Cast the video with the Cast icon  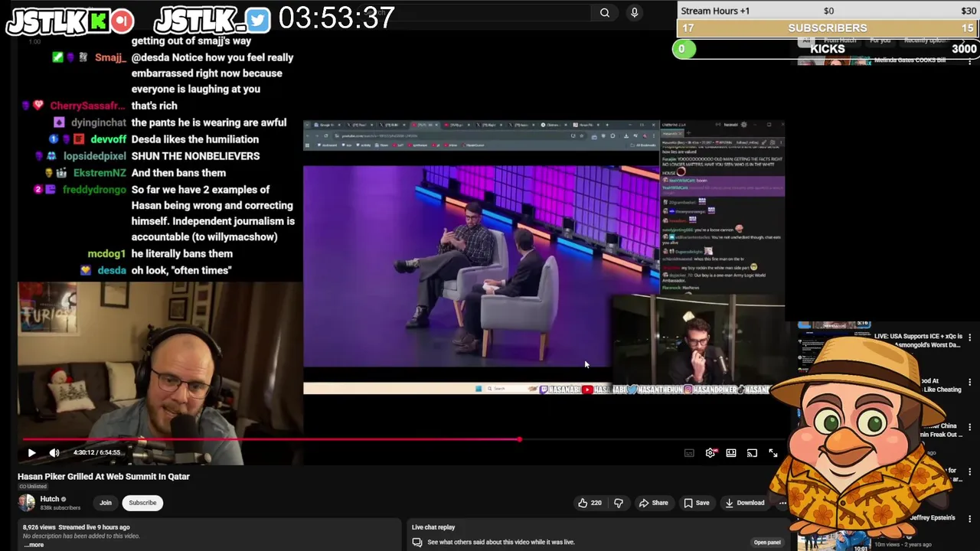point(752,453)
